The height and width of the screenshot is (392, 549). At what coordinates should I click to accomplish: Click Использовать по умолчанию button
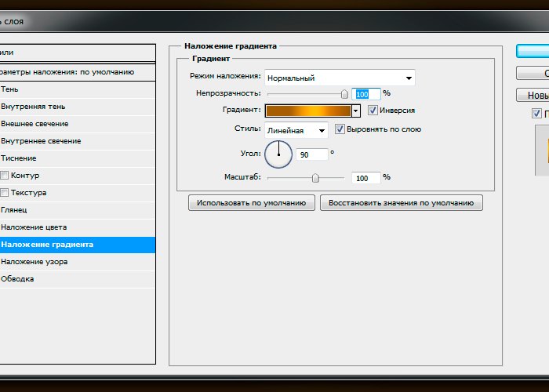coord(251,202)
